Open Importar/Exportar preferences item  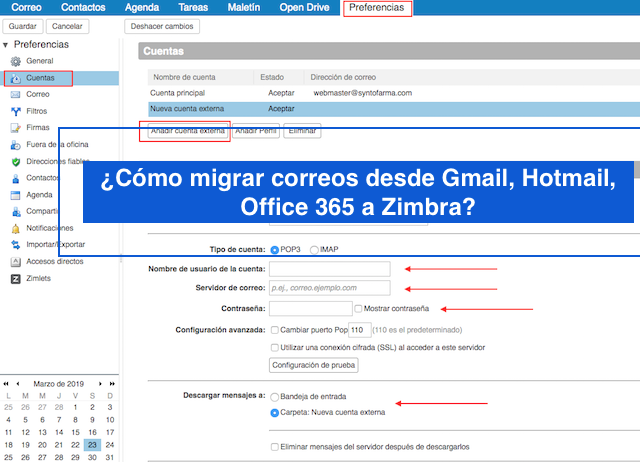point(56,244)
